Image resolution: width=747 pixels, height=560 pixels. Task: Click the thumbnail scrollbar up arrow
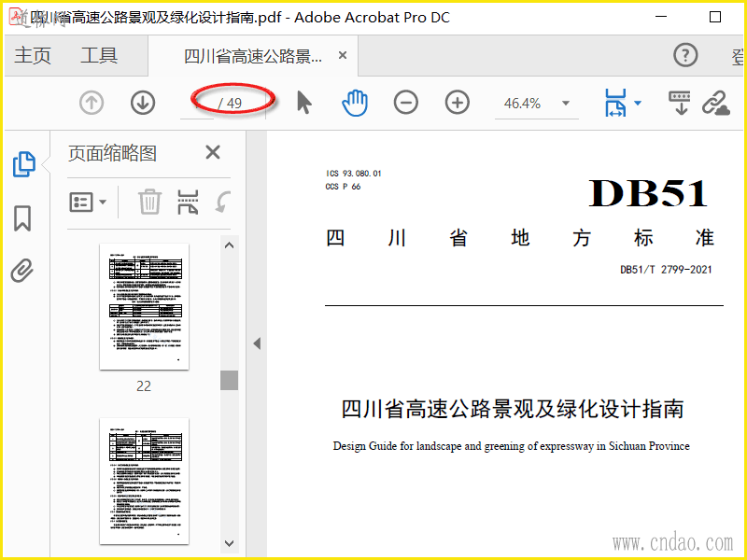(x=229, y=245)
